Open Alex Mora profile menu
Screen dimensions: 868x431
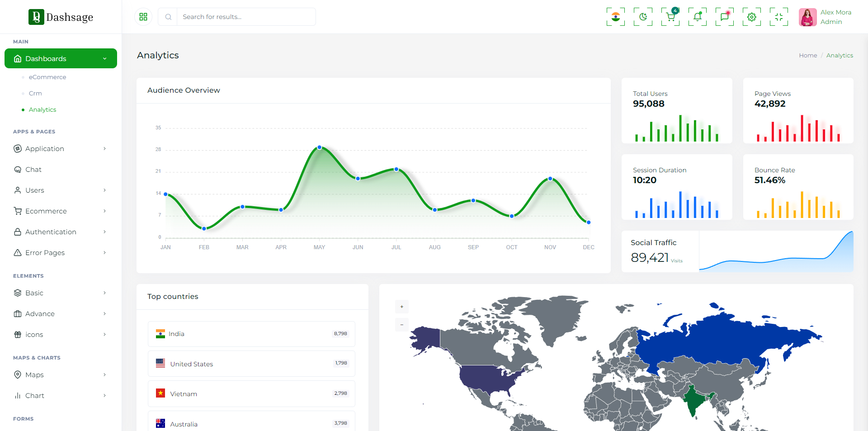pyautogui.click(x=825, y=17)
